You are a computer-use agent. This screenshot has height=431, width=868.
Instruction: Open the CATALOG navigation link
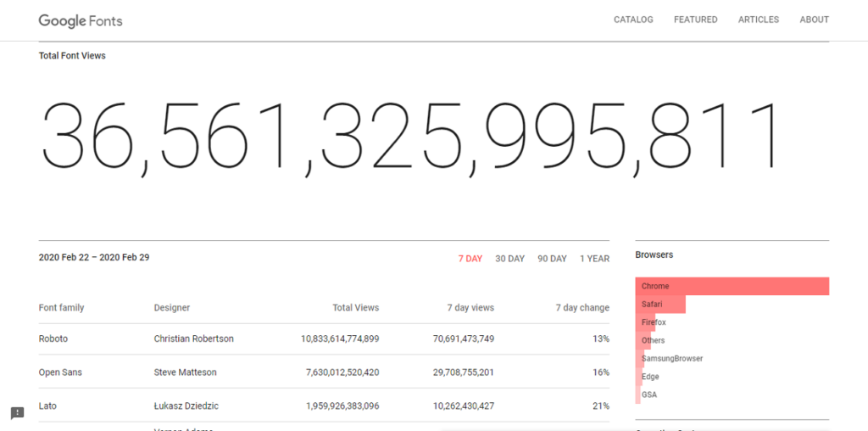pyautogui.click(x=633, y=20)
